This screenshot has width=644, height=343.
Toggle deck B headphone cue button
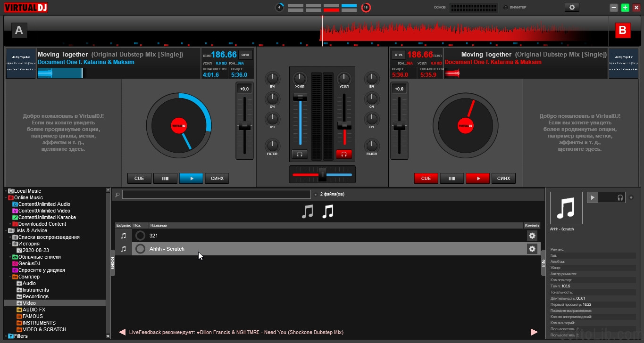[344, 154]
